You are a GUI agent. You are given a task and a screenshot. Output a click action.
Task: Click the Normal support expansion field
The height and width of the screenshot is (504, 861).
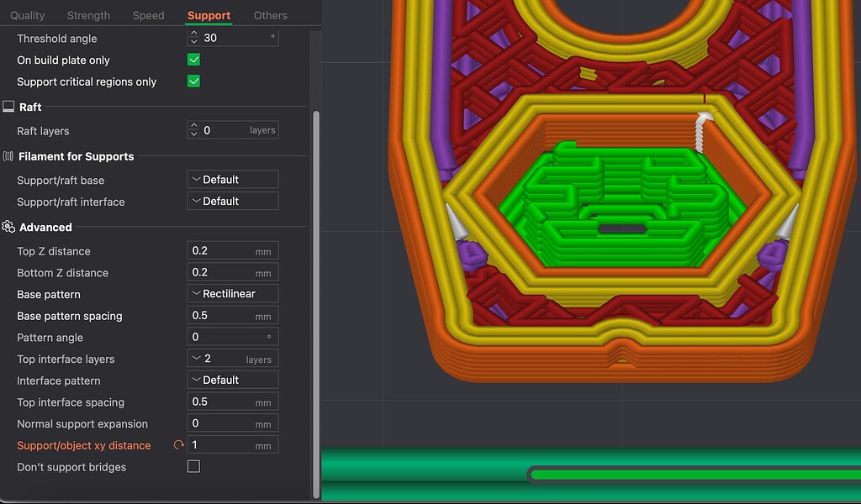(233, 423)
